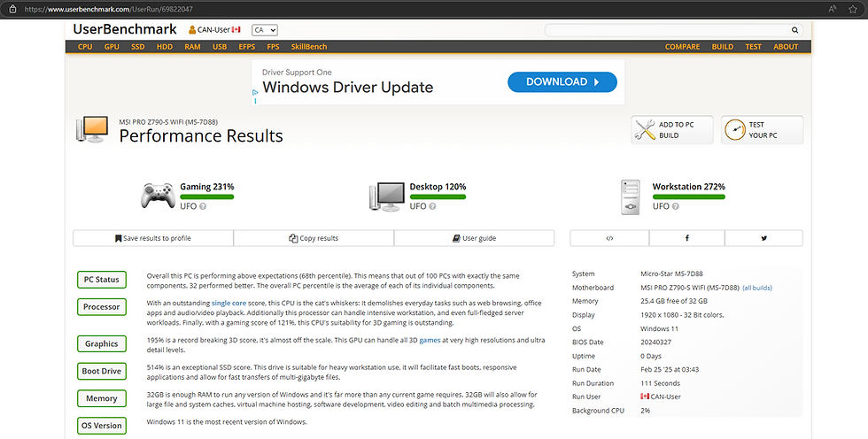Open the SSD menu item
This screenshot has width=868, height=439.
[138, 47]
